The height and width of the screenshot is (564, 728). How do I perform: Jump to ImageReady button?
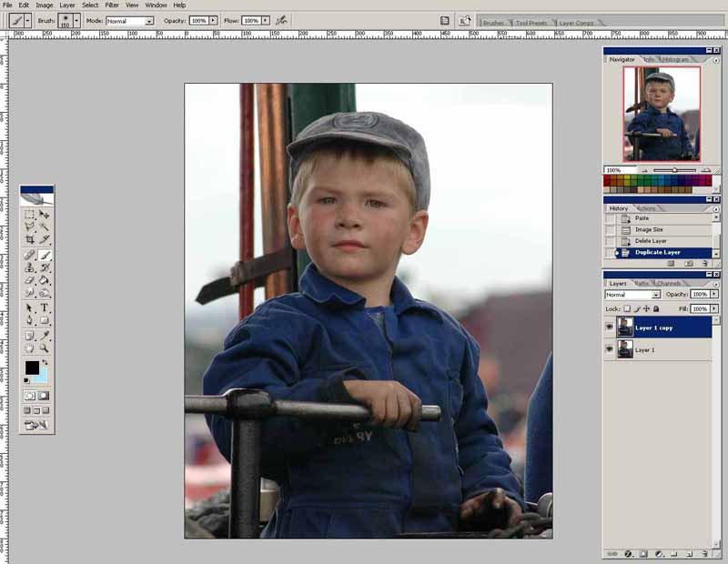[36, 425]
